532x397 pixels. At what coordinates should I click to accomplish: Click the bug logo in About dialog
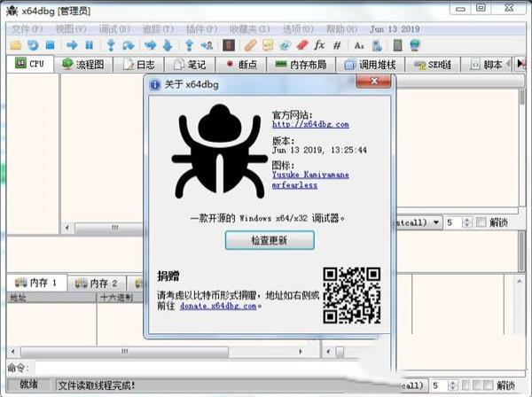(220, 152)
